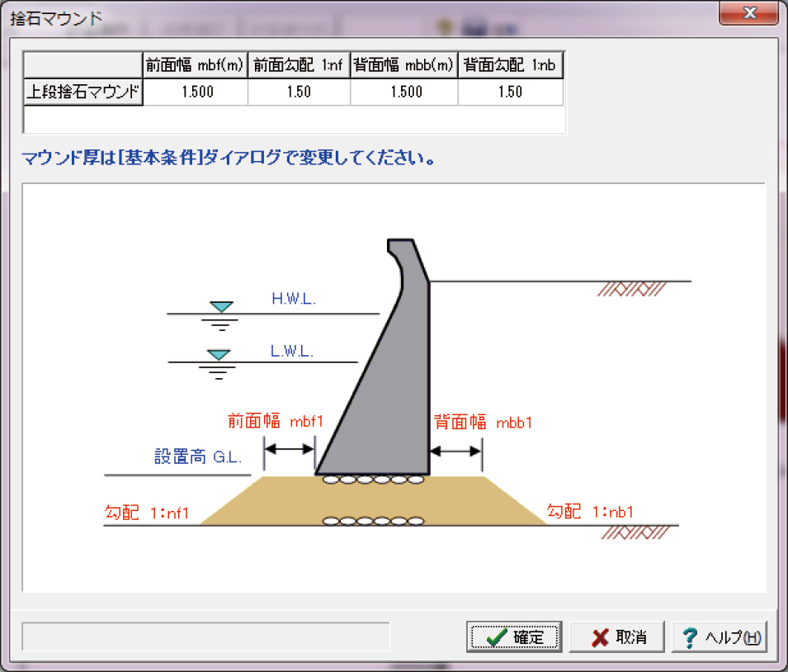The image size is (788, 672).
Task: Open help with the ヘルプ(H) button
Action: tap(720, 637)
